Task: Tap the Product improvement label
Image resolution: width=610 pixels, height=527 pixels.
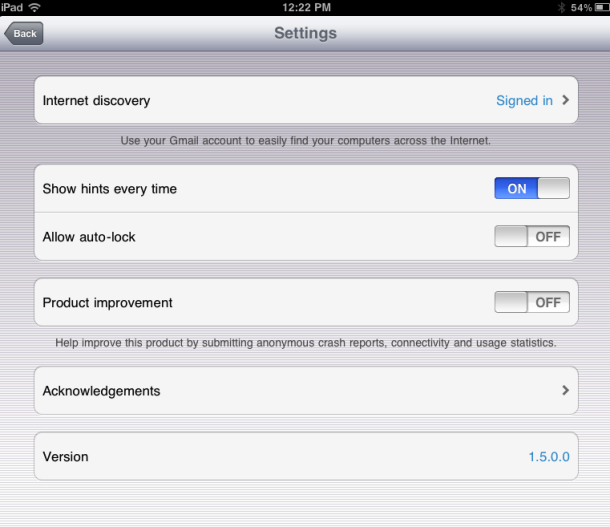Action: click(107, 303)
